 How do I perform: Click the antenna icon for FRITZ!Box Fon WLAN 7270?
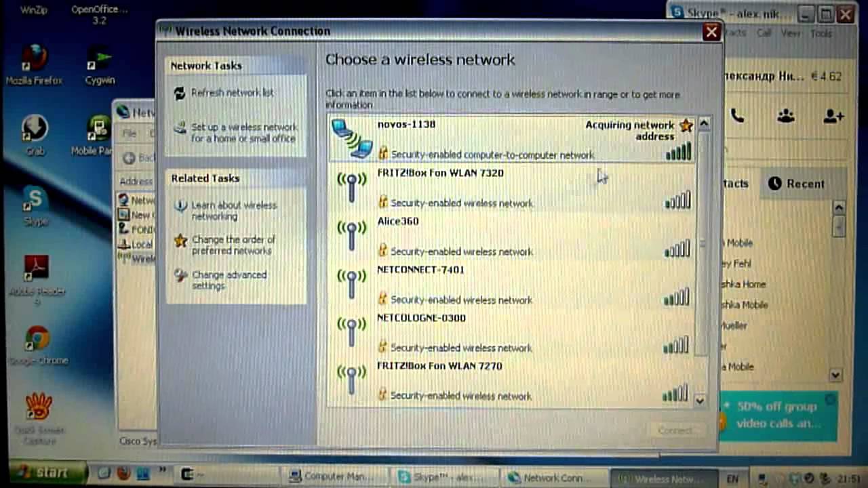[x=351, y=380]
